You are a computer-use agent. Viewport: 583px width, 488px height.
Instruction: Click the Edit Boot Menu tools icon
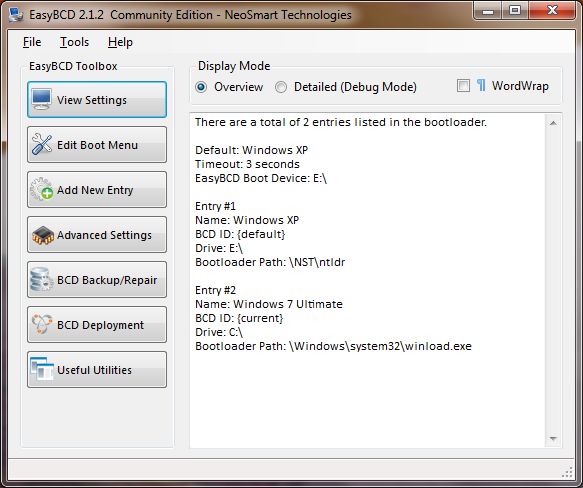41,144
